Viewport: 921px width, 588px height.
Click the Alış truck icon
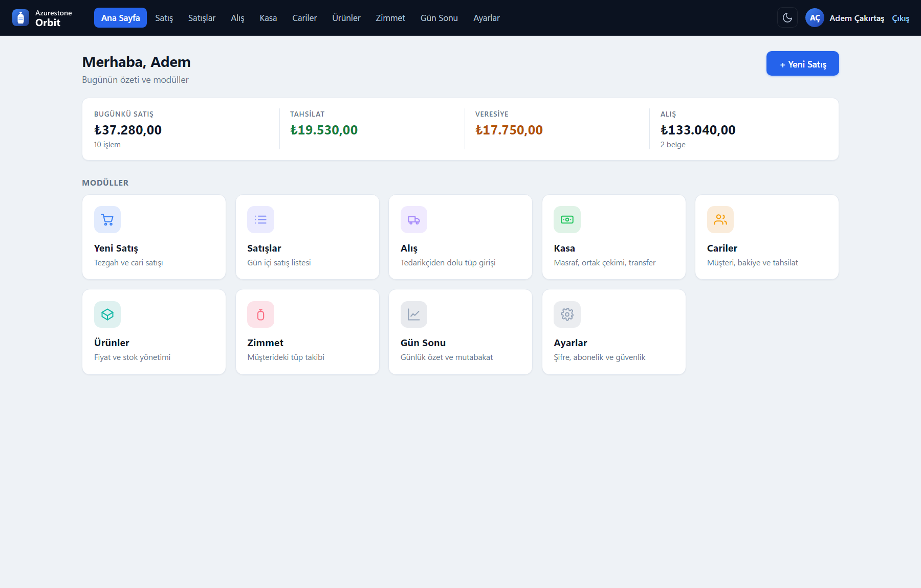[414, 220]
